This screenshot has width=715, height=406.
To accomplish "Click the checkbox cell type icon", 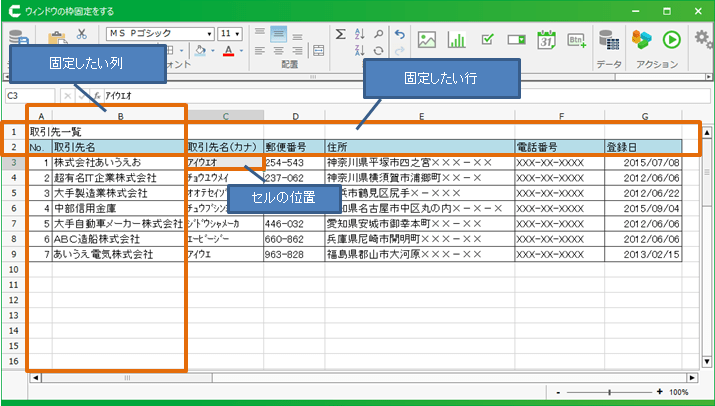I will tap(487, 40).
